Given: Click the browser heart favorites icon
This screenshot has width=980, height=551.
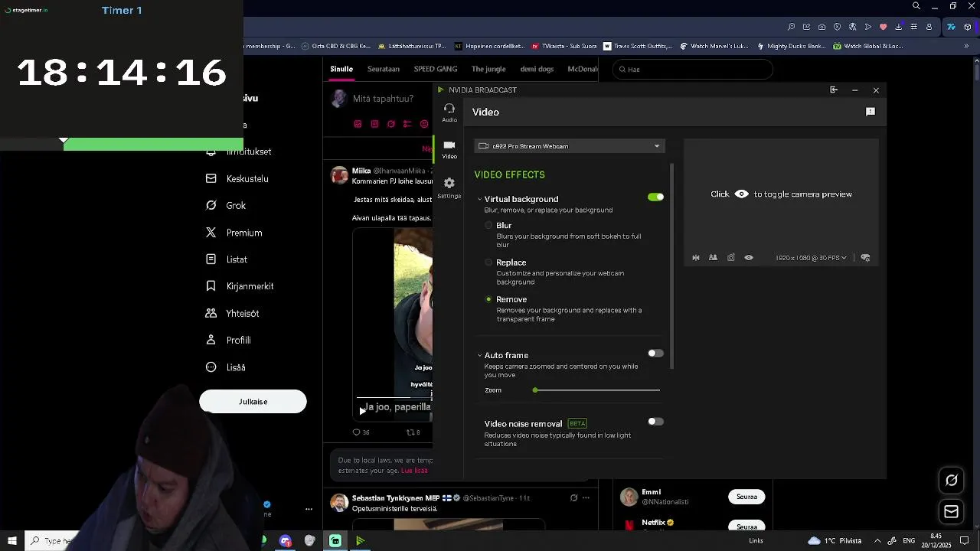Looking at the screenshot, I should [x=883, y=27].
